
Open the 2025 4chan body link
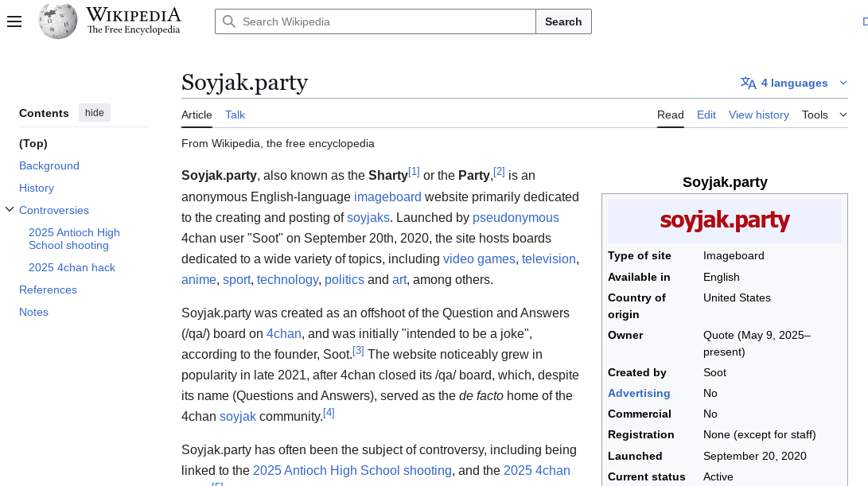point(536,471)
